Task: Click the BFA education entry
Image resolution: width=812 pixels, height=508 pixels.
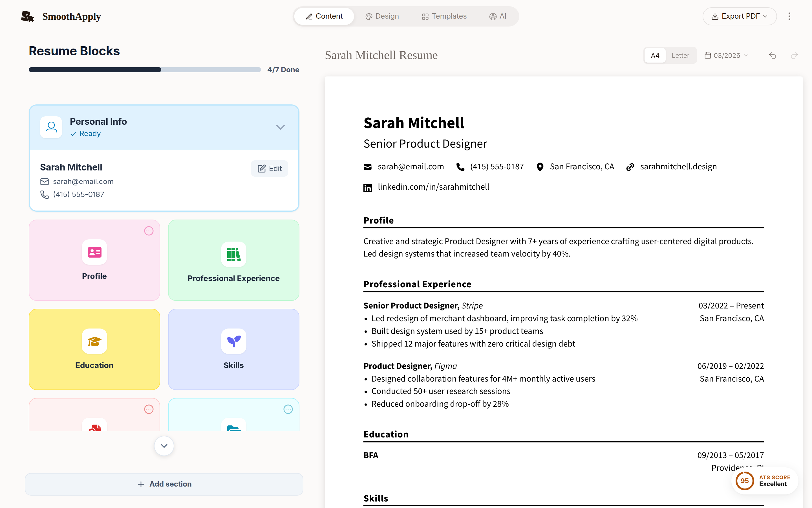Action: (371, 455)
